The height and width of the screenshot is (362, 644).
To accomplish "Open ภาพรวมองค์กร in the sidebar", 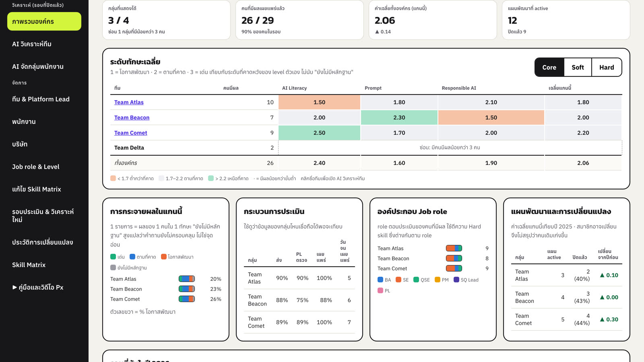I will pos(44,21).
